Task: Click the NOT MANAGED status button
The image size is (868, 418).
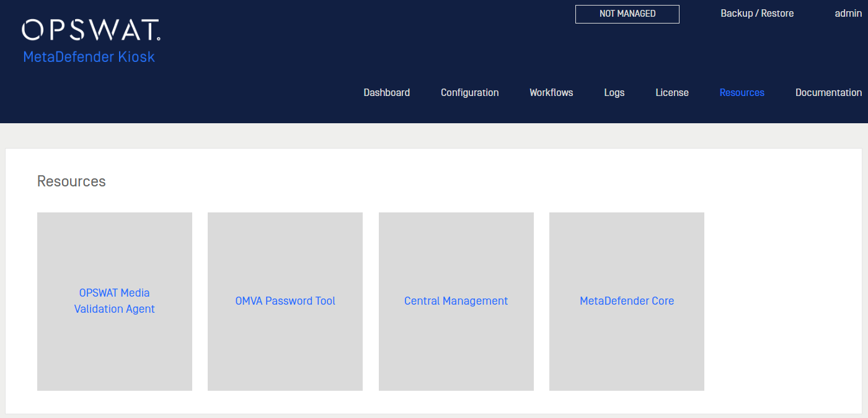Action: (627, 14)
